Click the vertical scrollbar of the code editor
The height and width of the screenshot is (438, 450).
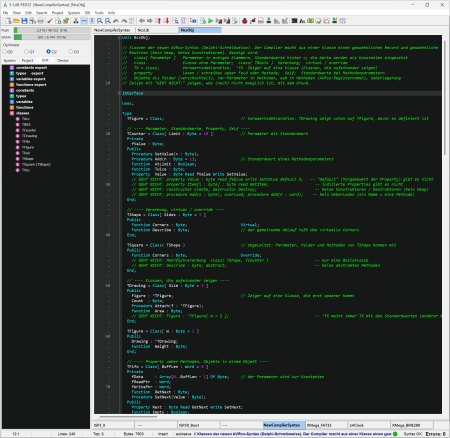point(445,97)
